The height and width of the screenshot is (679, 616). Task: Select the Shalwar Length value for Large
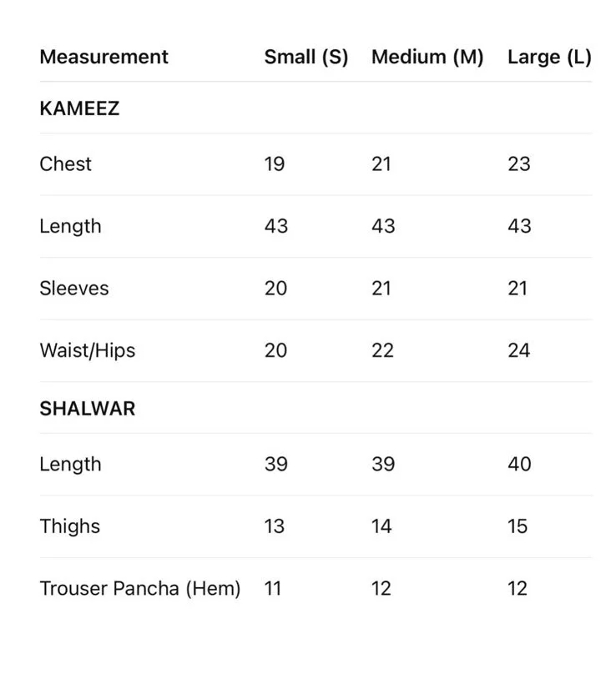pos(518,464)
